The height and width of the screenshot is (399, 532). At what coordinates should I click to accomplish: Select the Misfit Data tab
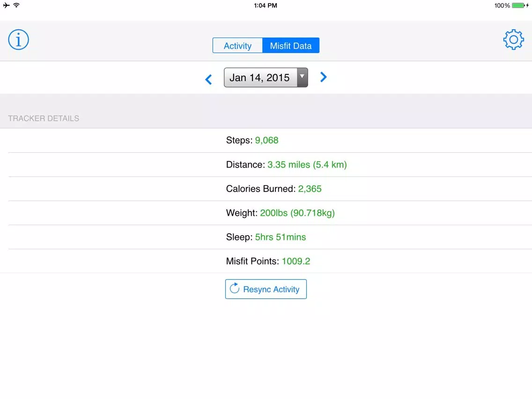click(291, 45)
